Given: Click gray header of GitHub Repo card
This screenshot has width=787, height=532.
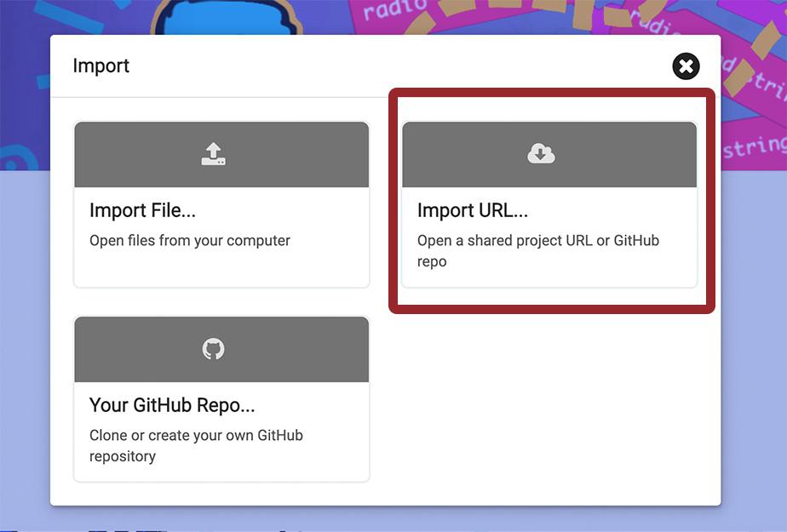Looking at the screenshot, I should pos(221,349).
